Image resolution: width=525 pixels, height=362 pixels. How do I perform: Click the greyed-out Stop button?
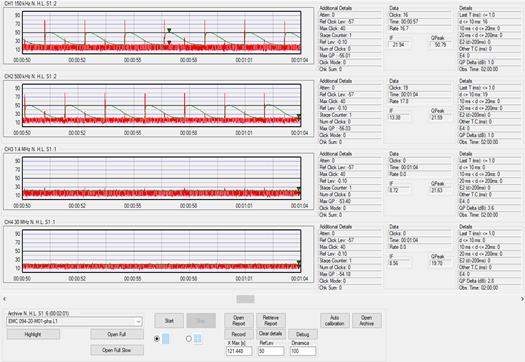(x=201, y=320)
